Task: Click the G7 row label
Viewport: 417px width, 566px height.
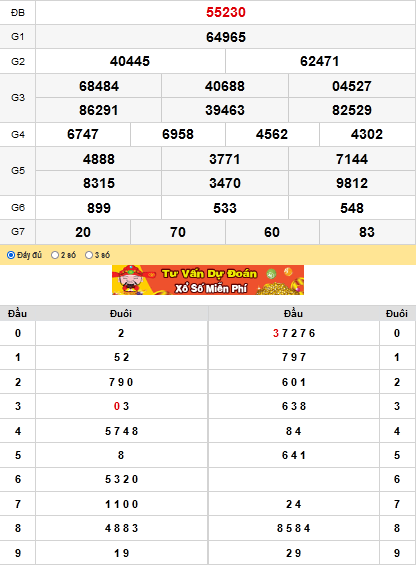Action: 18,232
